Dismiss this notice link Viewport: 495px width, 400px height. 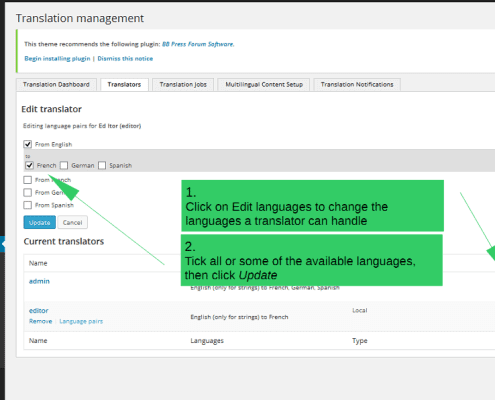pos(125,59)
